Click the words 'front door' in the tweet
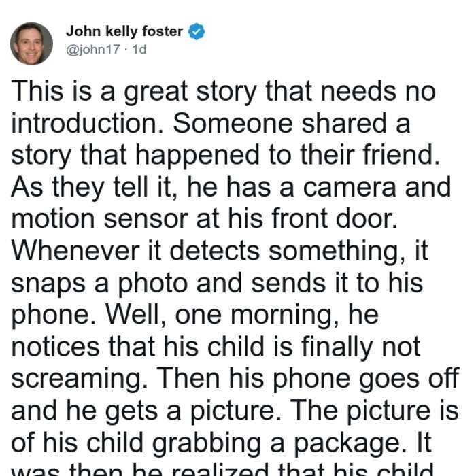476x476 pixels. coord(334,218)
